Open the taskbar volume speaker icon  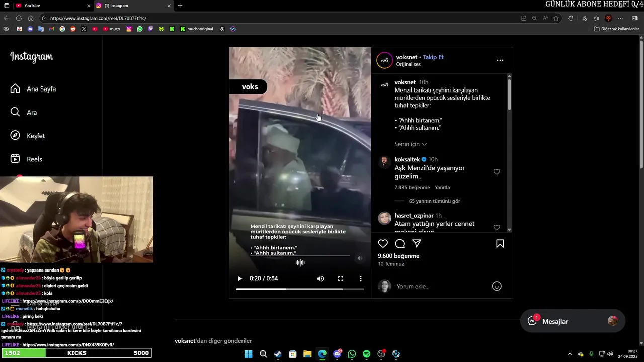point(610,354)
